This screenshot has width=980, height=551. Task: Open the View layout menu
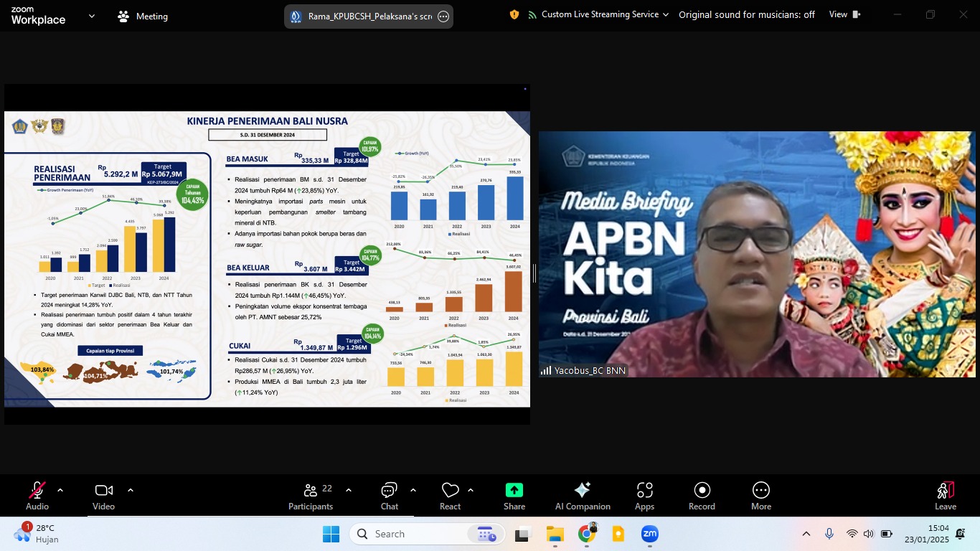(845, 14)
